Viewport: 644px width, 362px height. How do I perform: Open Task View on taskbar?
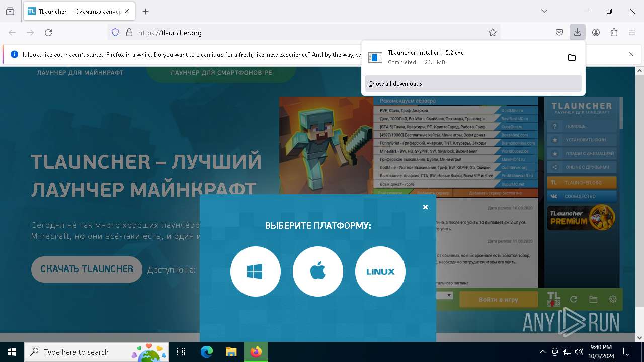pos(181,352)
